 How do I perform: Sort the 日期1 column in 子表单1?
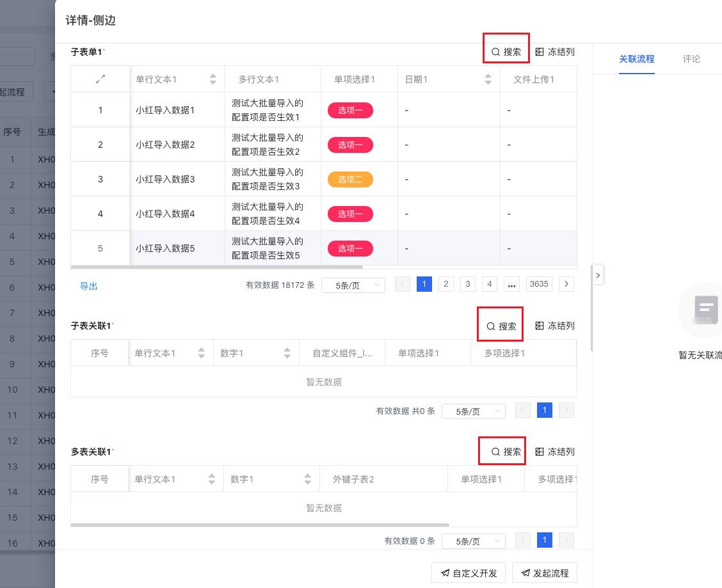(488, 79)
